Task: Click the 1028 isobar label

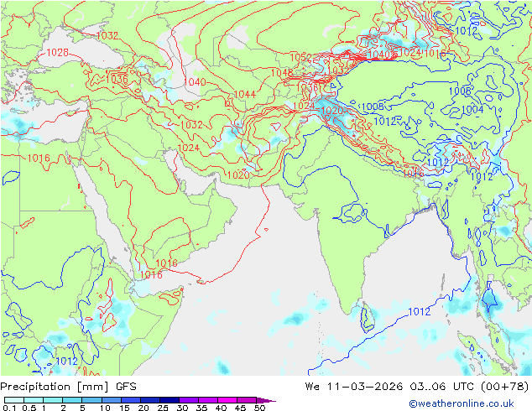Action: coord(57,53)
